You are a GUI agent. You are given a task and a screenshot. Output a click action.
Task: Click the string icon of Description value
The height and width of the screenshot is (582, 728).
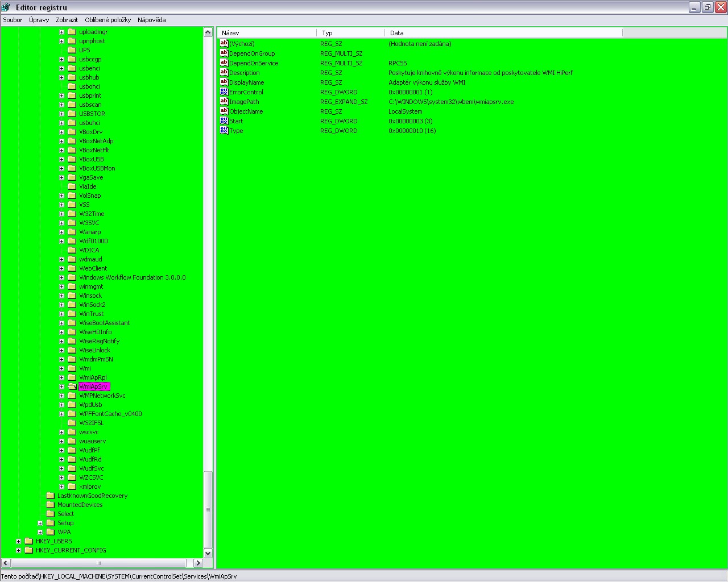pos(224,72)
